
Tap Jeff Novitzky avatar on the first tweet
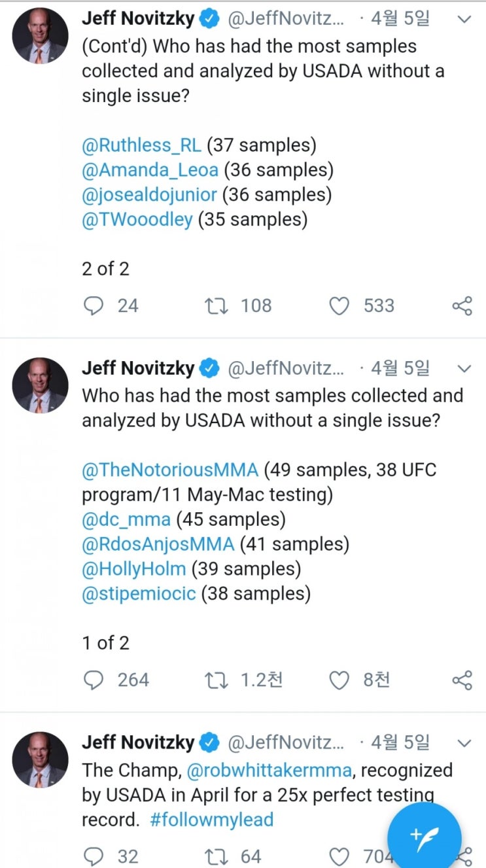click(x=41, y=36)
